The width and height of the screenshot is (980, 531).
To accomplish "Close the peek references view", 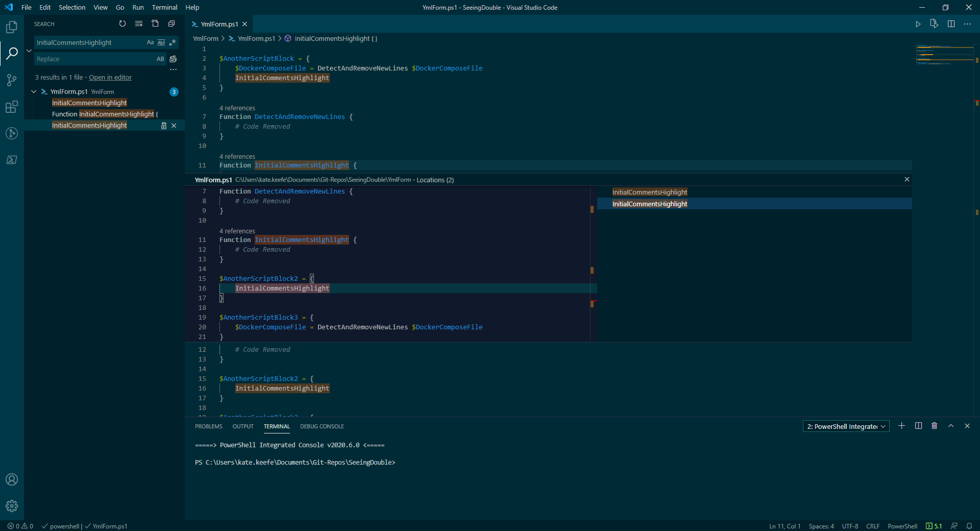I will 907,179.
